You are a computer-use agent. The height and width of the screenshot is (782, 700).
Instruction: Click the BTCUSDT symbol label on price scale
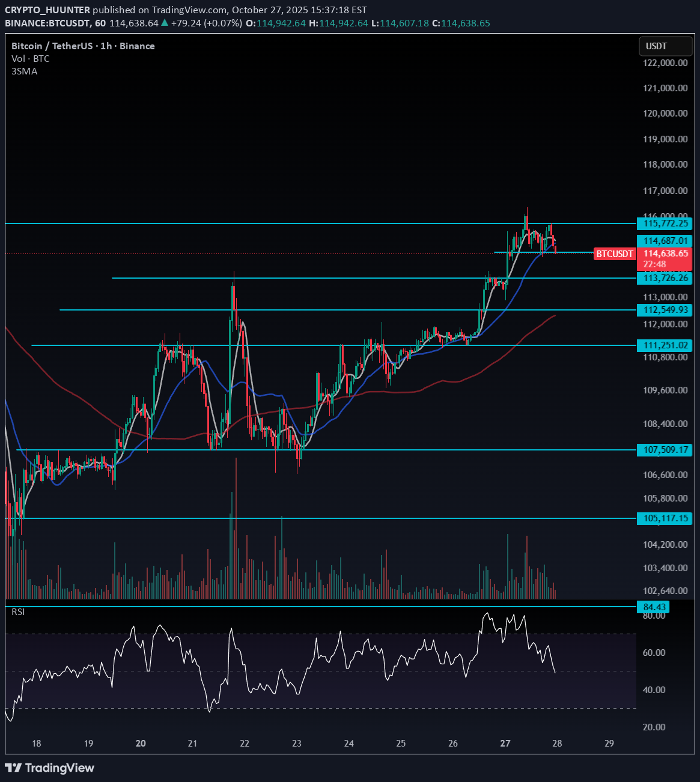tap(614, 254)
